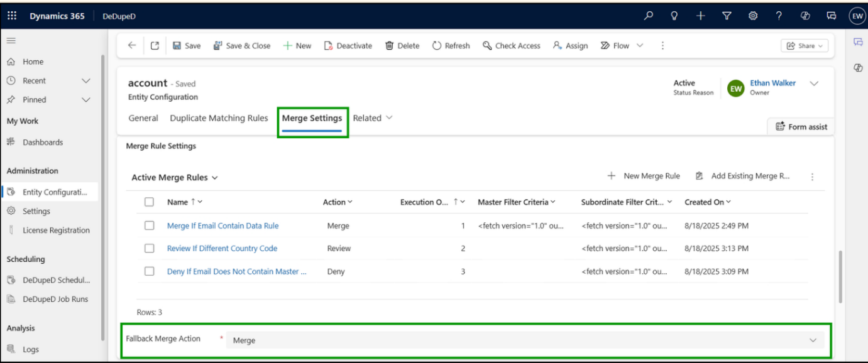Open the Deny If Email Does Not Contain Master rule

[x=236, y=271]
